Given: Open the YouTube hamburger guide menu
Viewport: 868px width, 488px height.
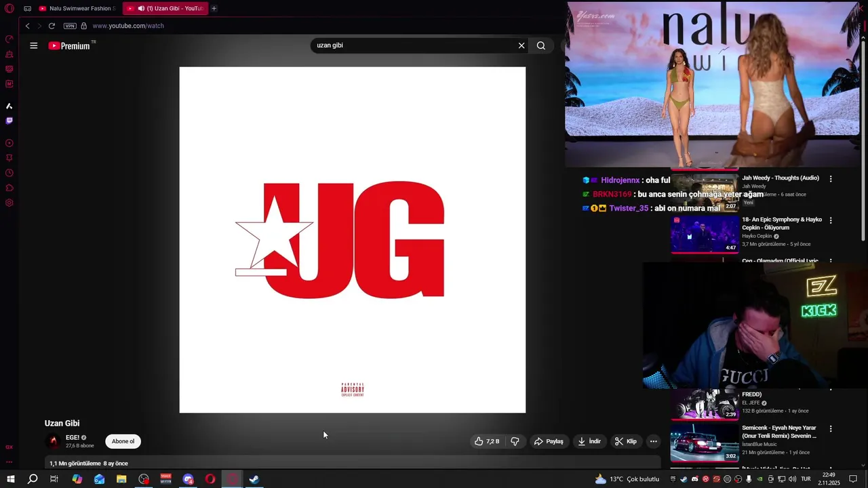Looking at the screenshot, I should (x=34, y=45).
